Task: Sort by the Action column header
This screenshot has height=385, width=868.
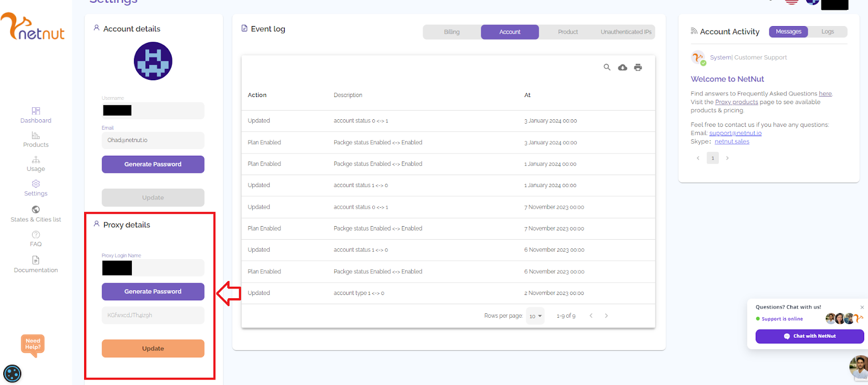Action: point(257,95)
